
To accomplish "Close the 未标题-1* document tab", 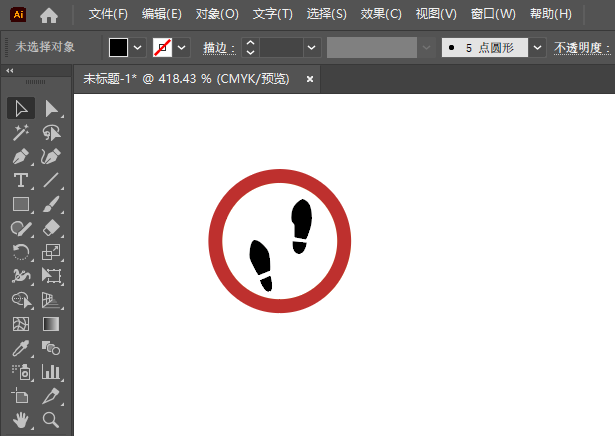I will (x=310, y=79).
